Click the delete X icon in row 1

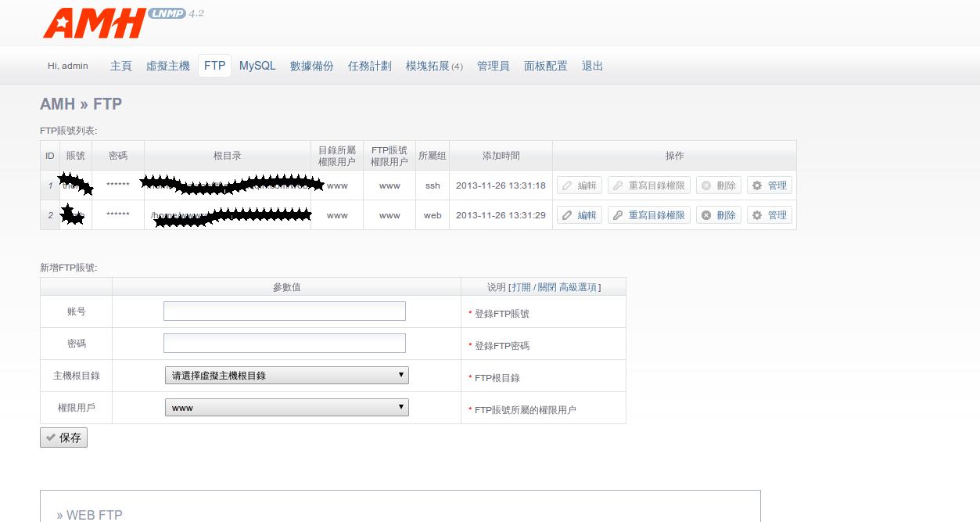click(706, 185)
